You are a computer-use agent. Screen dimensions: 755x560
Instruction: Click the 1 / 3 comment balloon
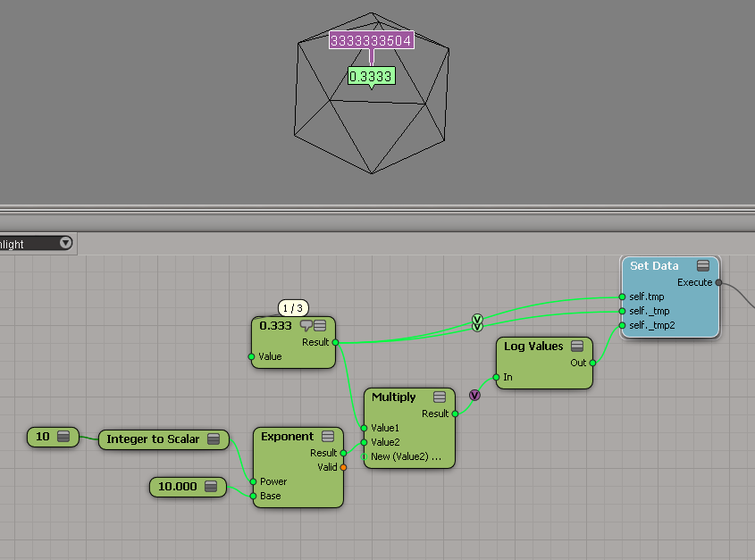(x=294, y=307)
